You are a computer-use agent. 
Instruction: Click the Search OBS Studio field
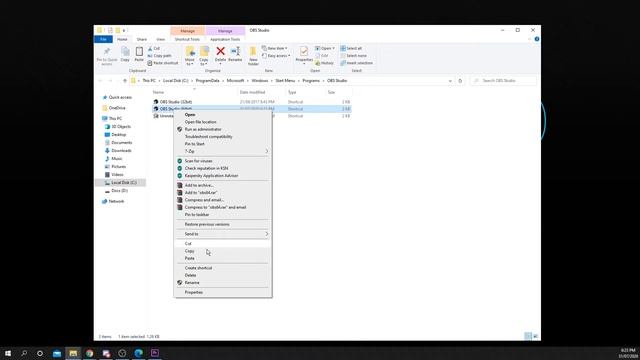point(503,81)
